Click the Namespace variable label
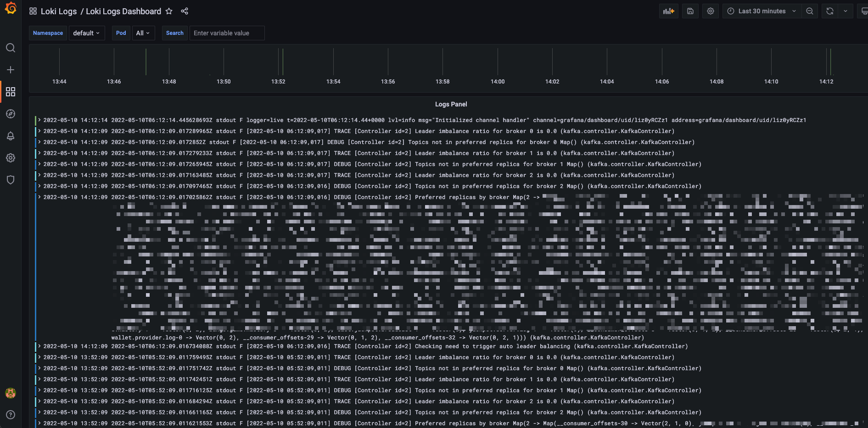Image resolution: width=868 pixels, height=428 pixels. (48, 33)
